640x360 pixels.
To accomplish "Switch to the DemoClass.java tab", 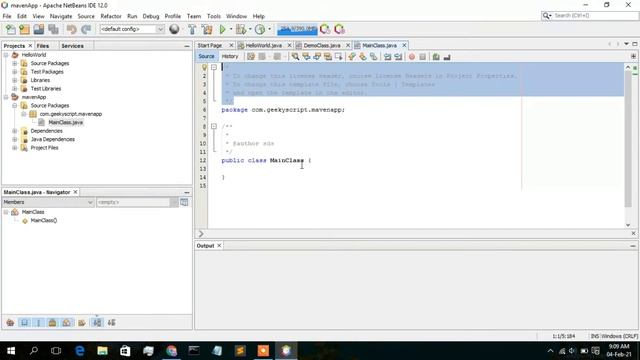I will pyautogui.click(x=322, y=45).
